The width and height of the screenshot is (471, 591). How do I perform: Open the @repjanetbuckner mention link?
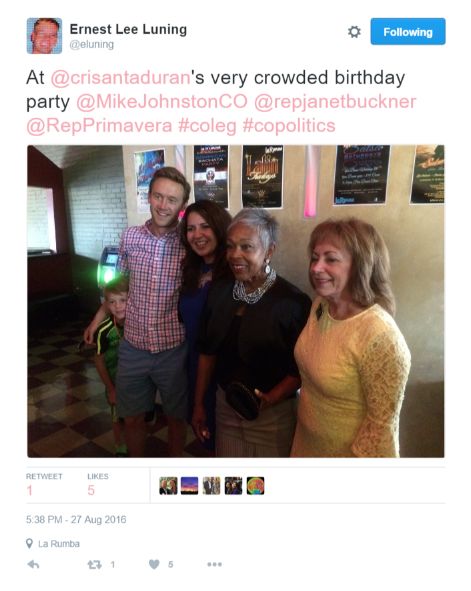[335, 102]
